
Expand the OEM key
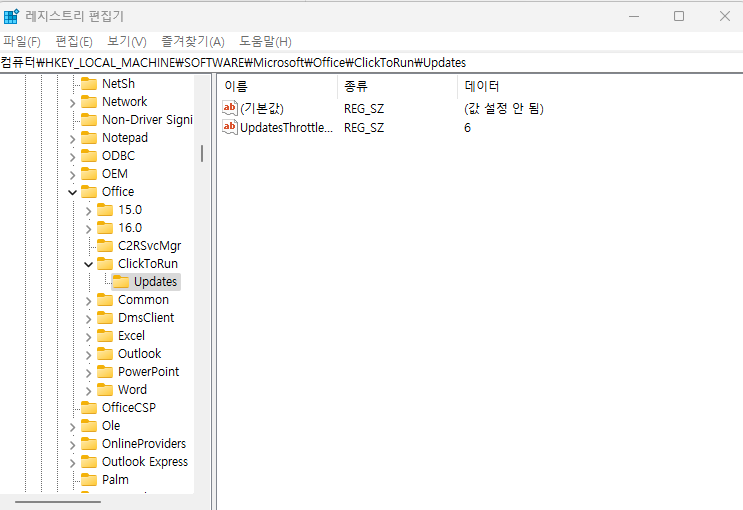(72, 175)
